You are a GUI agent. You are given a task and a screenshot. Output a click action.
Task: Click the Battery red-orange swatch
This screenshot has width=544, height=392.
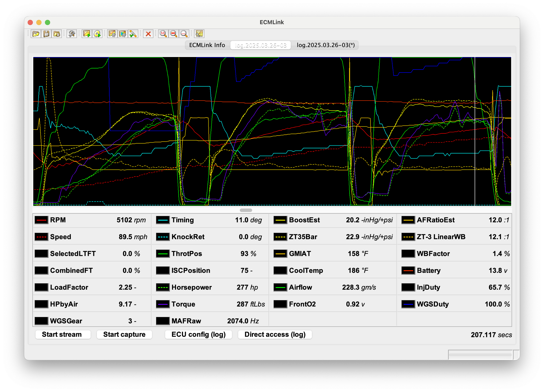click(408, 271)
